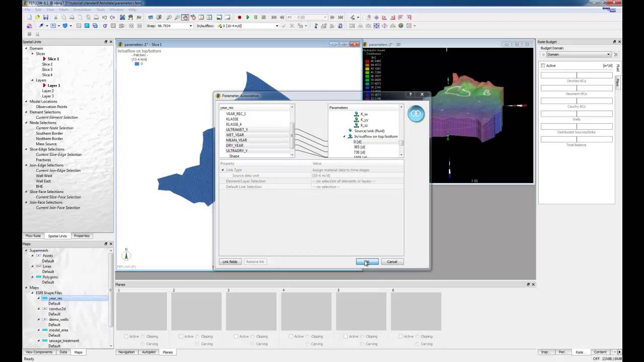
Task: Click the Link fields button
Action: 230,261
